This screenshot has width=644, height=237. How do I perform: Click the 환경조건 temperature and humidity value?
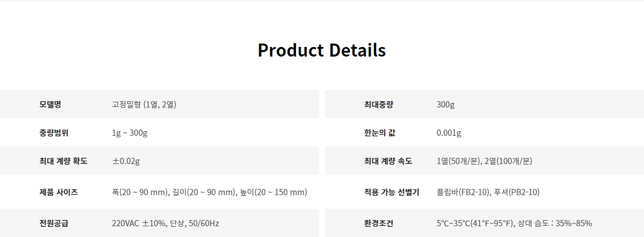coord(514,223)
